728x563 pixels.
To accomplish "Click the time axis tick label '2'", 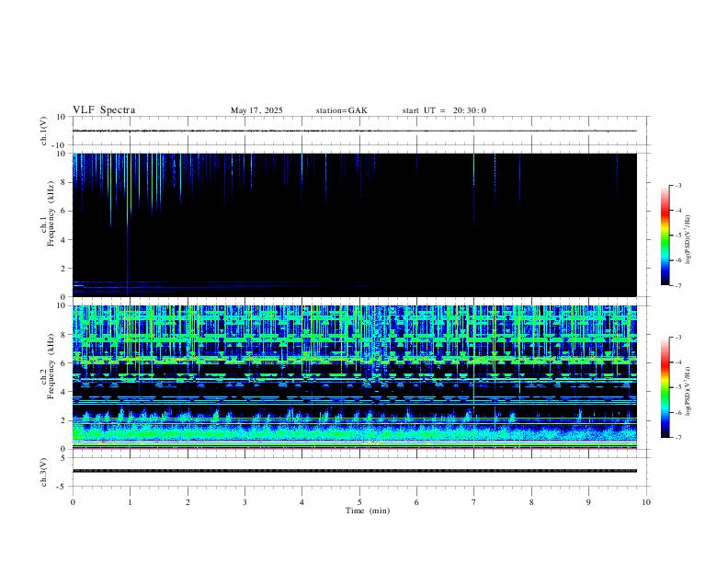I will tap(188, 502).
